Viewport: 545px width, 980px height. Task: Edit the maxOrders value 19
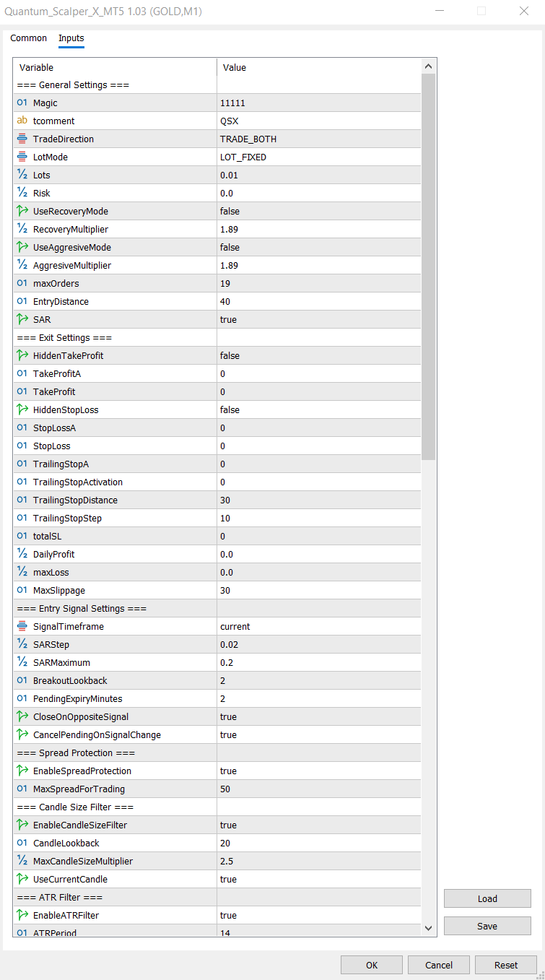319,284
